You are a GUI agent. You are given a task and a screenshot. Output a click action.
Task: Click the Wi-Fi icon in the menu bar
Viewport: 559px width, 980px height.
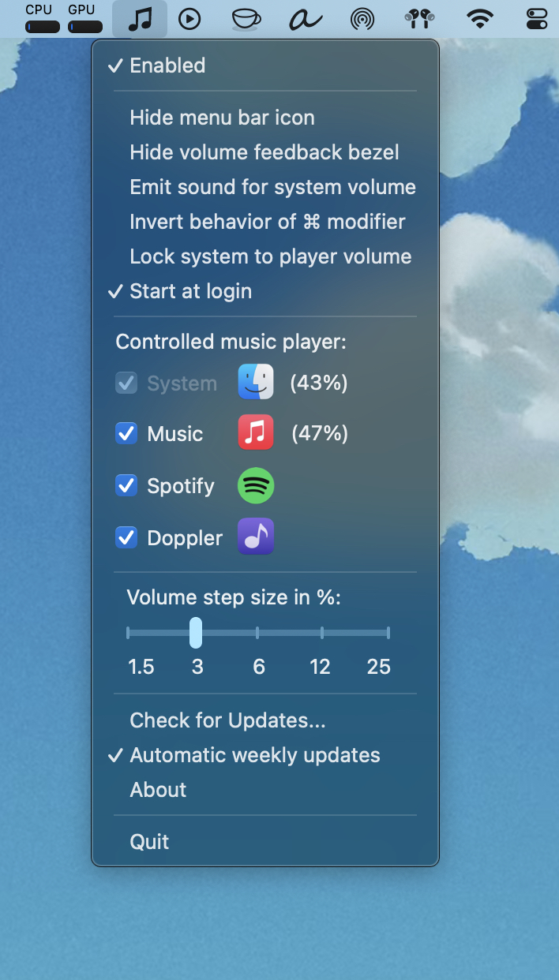[479, 19]
